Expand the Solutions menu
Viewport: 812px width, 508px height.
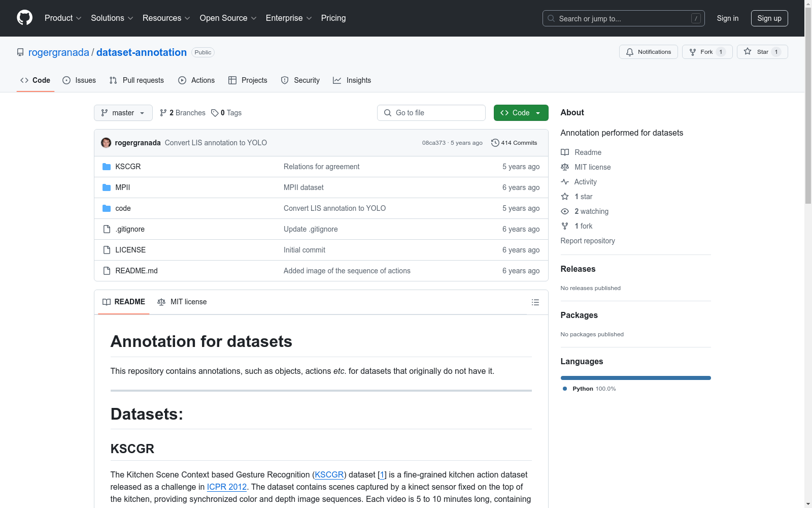112,18
